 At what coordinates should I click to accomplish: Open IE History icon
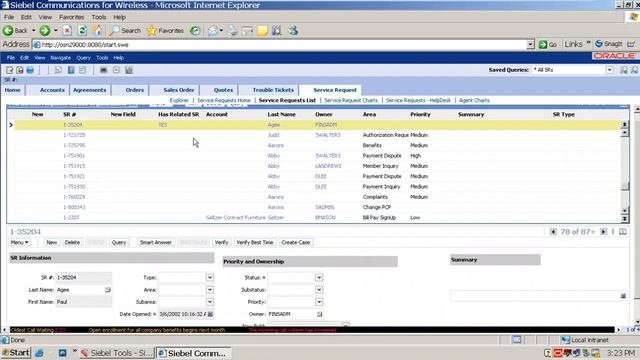195,30
